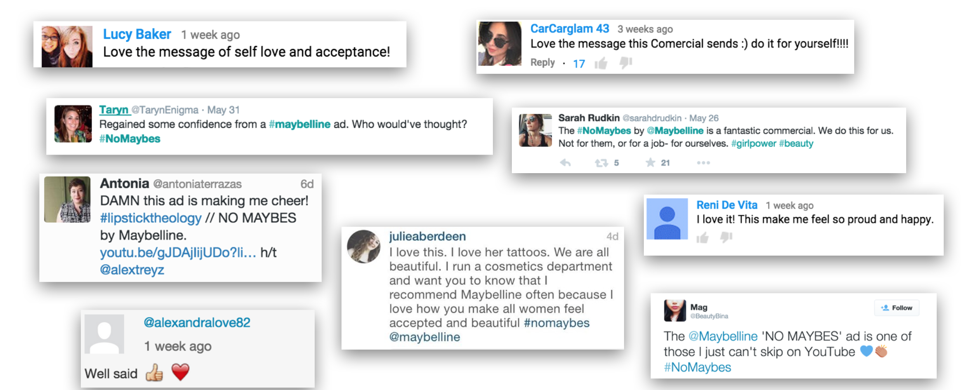Screen dimensions: 980x390
Task: Open julieaberdeen's profile picture
Action: click(364, 247)
